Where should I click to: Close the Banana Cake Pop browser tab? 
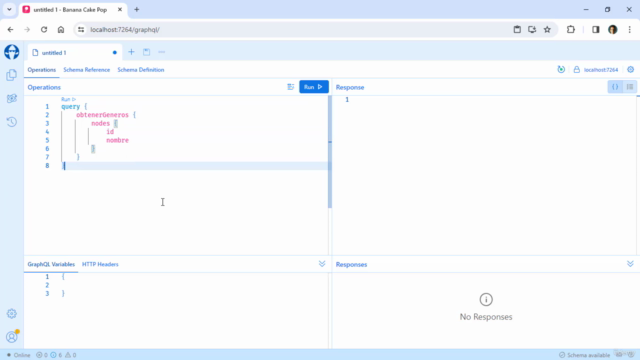coord(120,9)
